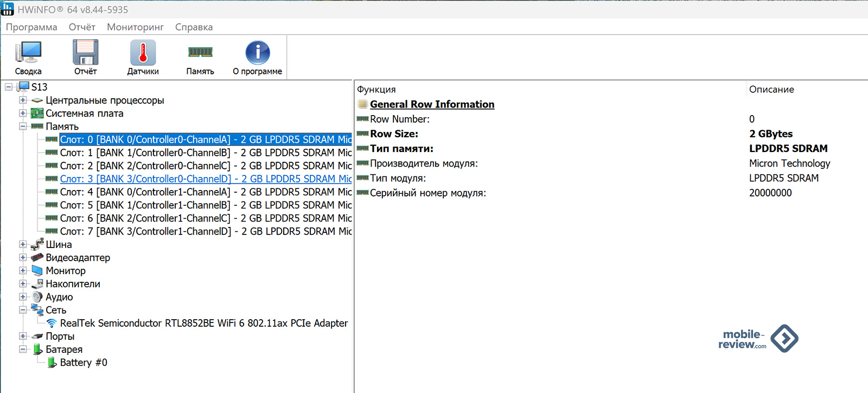Select the Системная плата tree item
Image resolution: width=868 pixels, height=393 pixels.
84,113
